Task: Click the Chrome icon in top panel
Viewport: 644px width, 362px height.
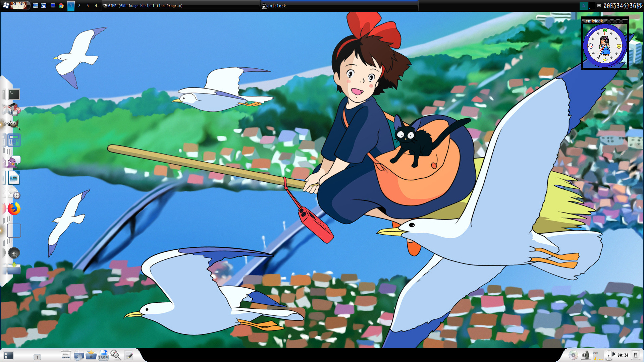Action: click(x=61, y=6)
